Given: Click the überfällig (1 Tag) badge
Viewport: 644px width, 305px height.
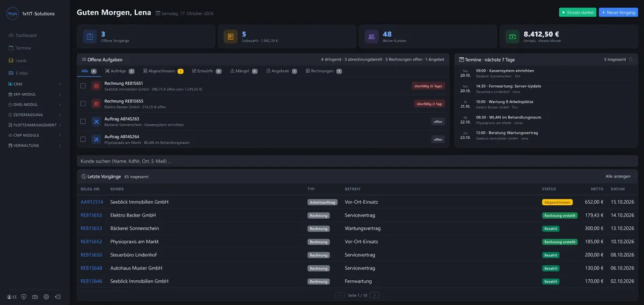Looking at the screenshot, I should click(x=429, y=103).
